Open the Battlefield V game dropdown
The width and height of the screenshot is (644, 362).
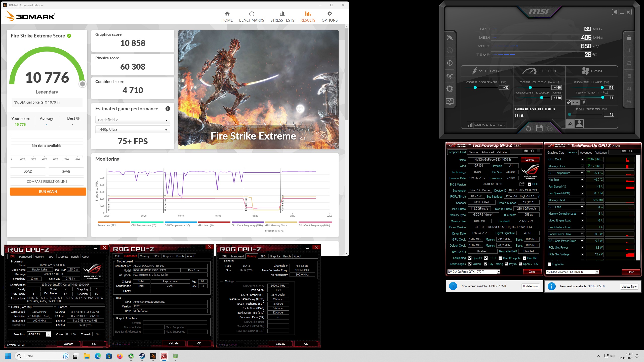(x=133, y=120)
